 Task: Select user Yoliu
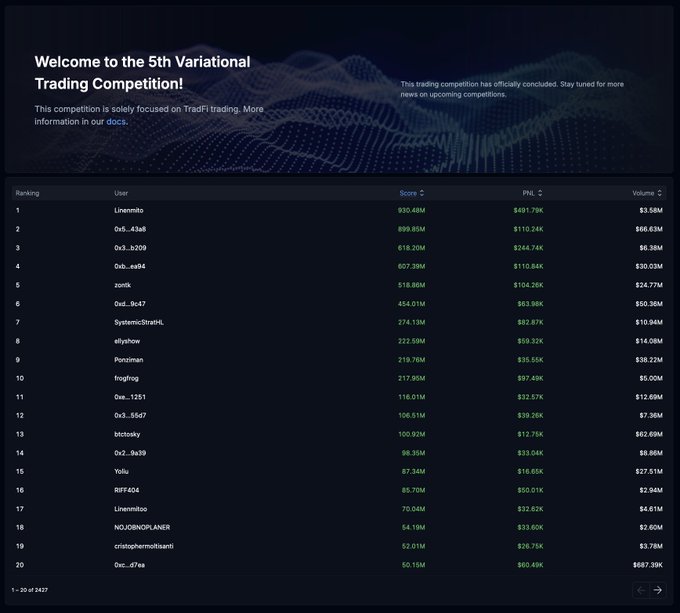[x=121, y=471]
